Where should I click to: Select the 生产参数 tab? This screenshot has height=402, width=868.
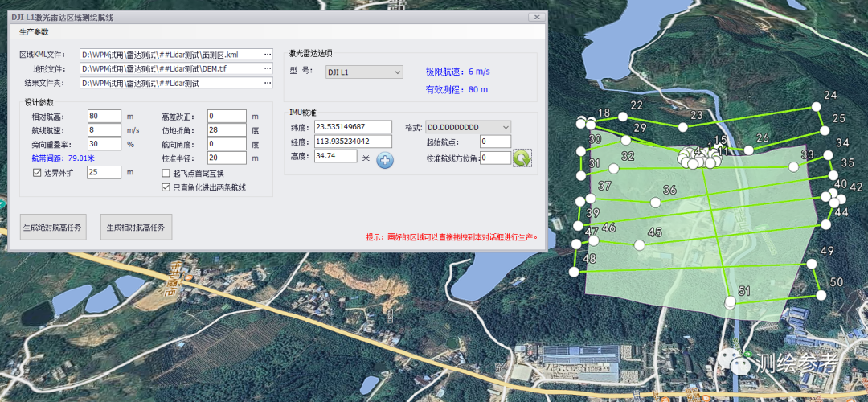(x=34, y=32)
